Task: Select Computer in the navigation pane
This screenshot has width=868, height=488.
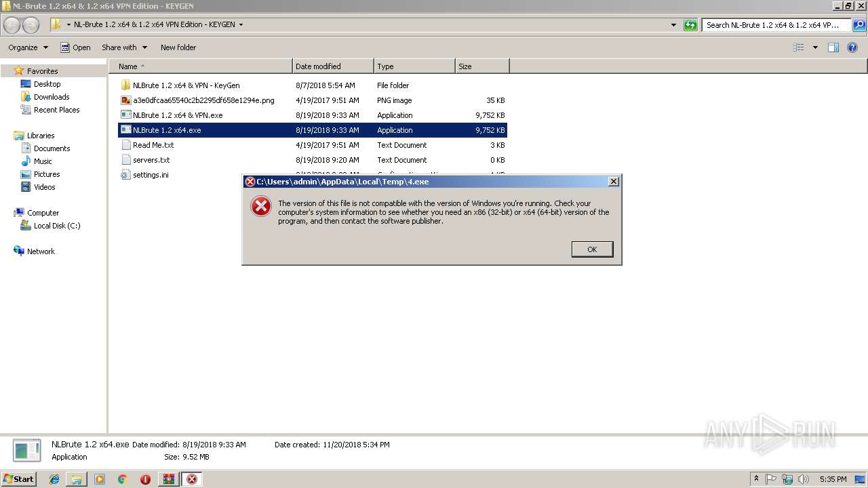Action: 43,213
